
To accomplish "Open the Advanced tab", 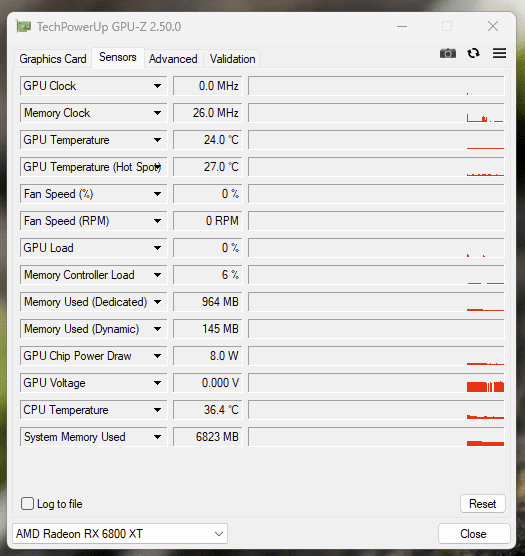I will (173, 59).
